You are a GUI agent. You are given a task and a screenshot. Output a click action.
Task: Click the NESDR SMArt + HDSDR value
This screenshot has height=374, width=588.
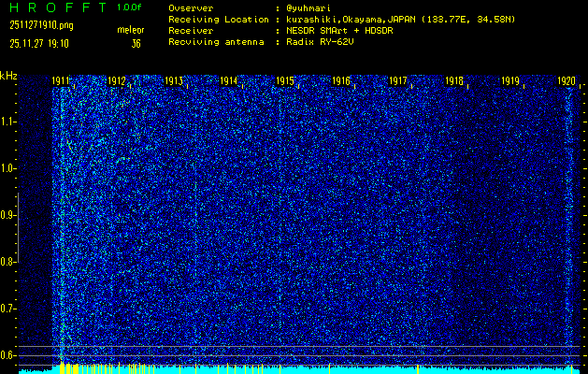click(x=339, y=31)
